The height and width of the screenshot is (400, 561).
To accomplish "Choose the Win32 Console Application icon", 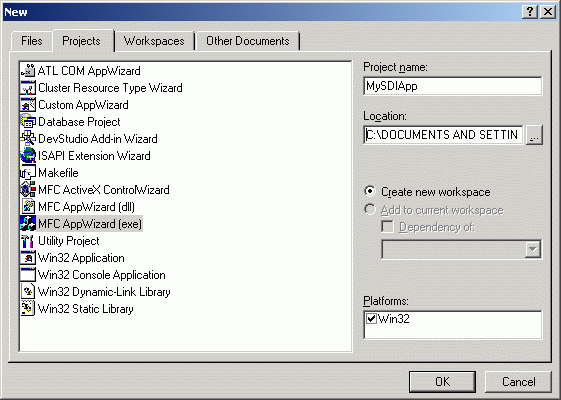I will [28, 275].
